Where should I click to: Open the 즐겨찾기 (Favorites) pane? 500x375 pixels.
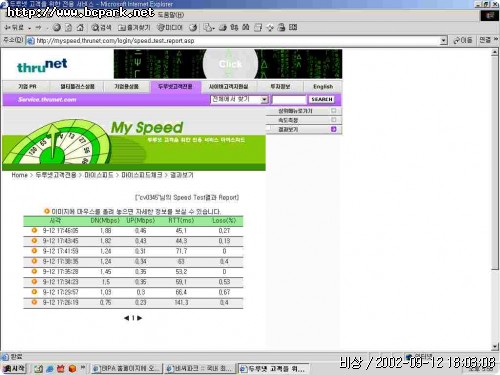click(134, 28)
